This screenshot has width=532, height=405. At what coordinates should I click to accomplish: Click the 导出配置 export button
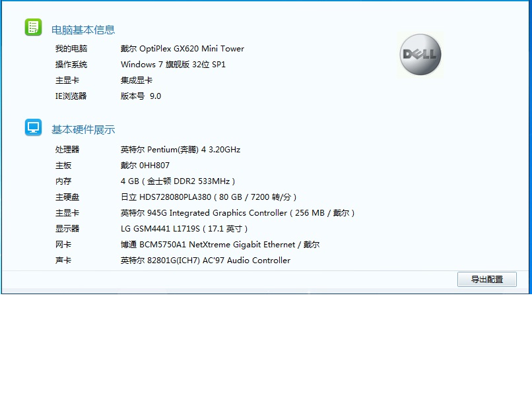click(x=487, y=279)
